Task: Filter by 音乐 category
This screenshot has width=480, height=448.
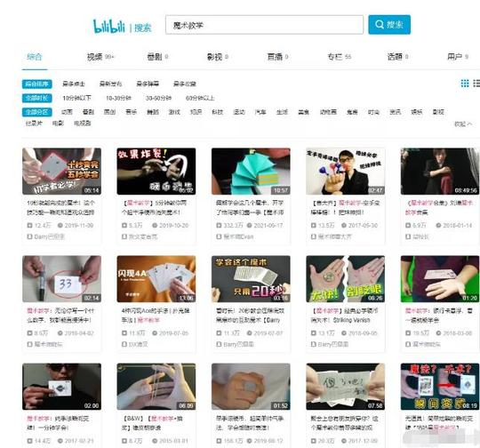Action: click(x=131, y=112)
